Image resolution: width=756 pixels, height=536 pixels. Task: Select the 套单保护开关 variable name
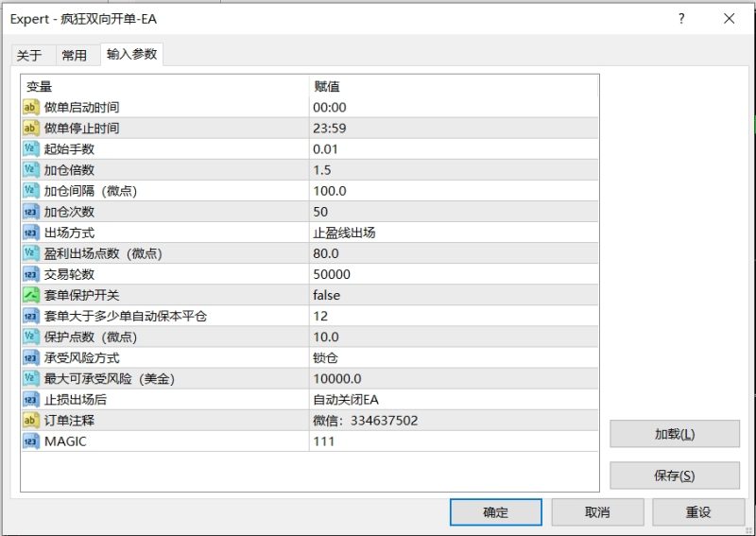[x=81, y=295]
